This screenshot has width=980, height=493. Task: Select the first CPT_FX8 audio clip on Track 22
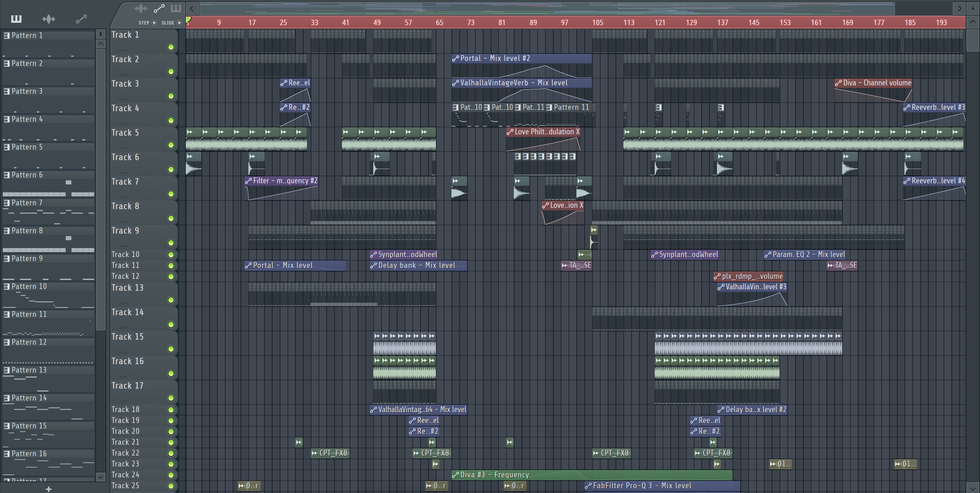point(329,453)
